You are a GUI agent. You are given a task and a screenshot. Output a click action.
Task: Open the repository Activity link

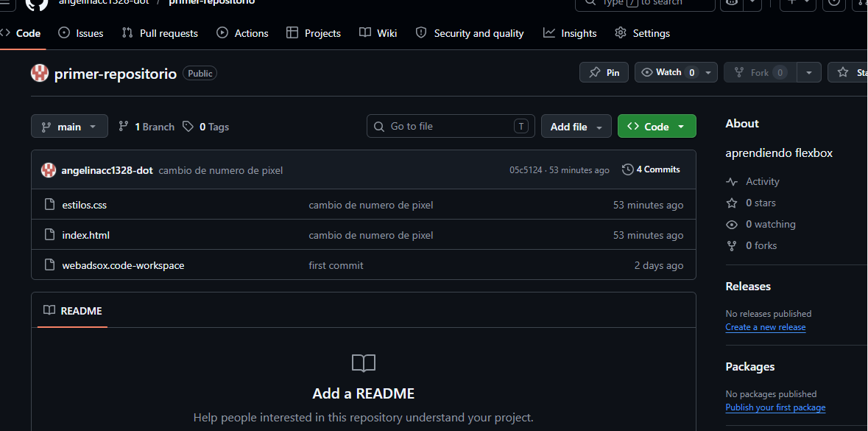pyautogui.click(x=753, y=181)
